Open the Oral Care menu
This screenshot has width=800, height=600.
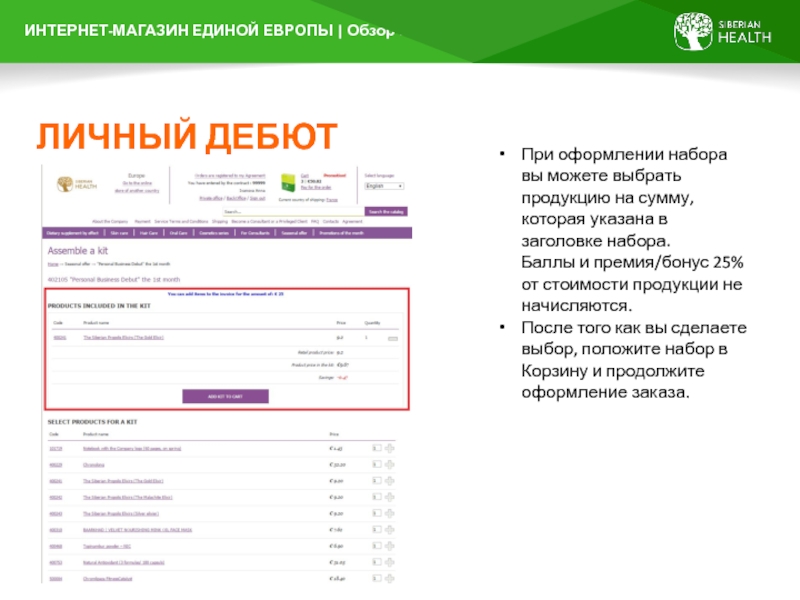point(179,233)
